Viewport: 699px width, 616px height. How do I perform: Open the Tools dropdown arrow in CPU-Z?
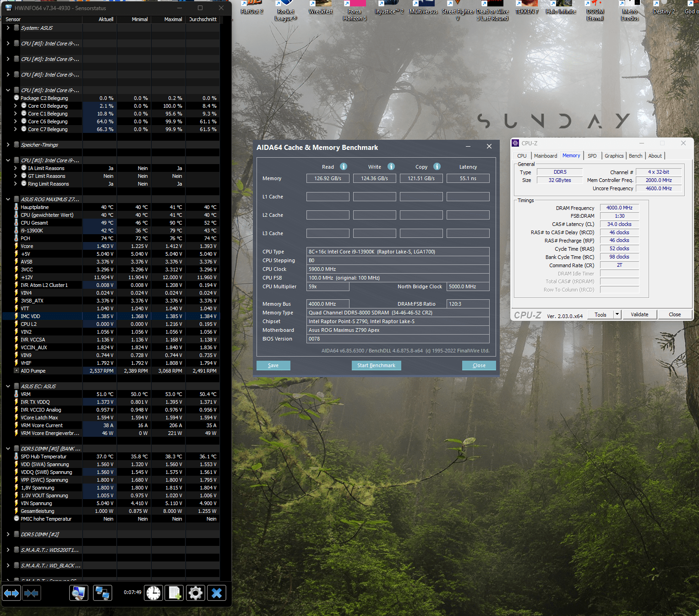point(617,314)
